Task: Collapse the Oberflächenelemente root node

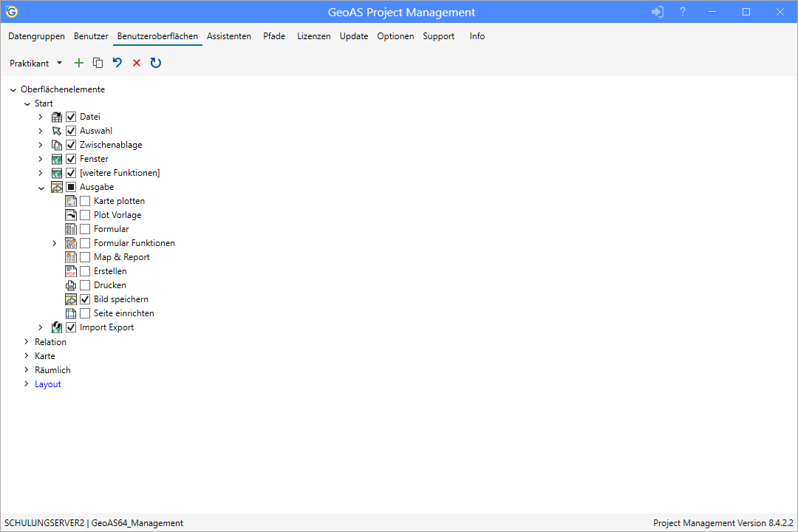Action: pos(13,89)
